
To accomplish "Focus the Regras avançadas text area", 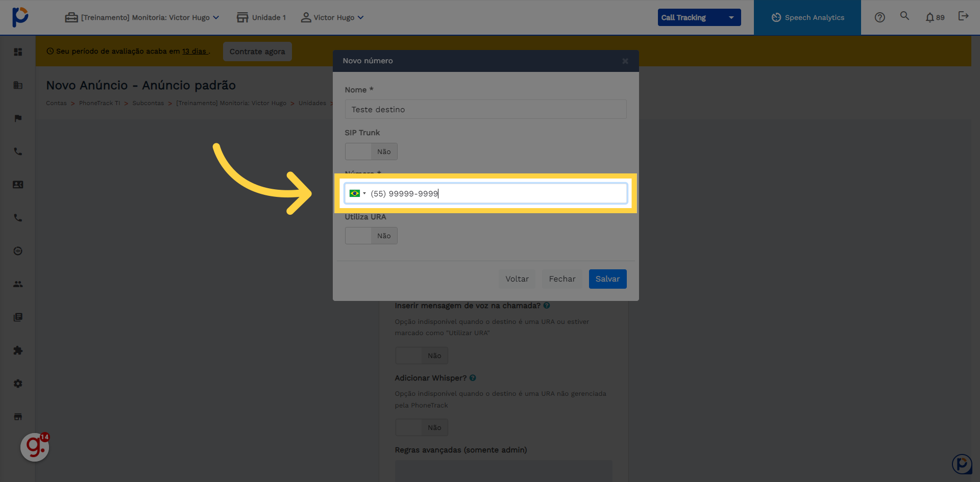I will pyautogui.click(x=503, y=471).
